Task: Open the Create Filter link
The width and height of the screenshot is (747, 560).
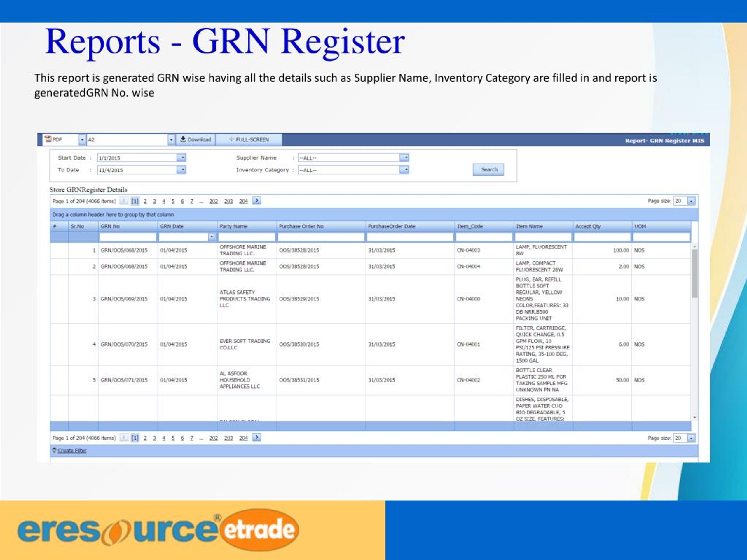Action: 72,450
